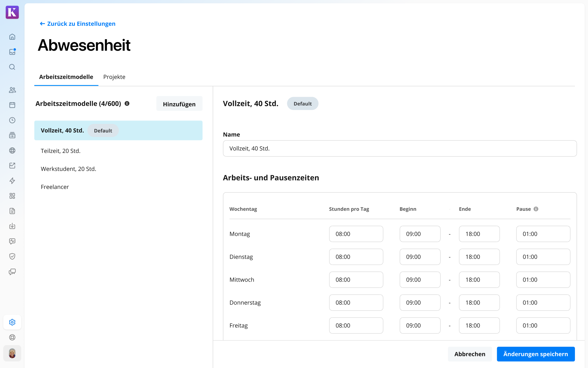Open the people icon in sidebar

[12, 90]
